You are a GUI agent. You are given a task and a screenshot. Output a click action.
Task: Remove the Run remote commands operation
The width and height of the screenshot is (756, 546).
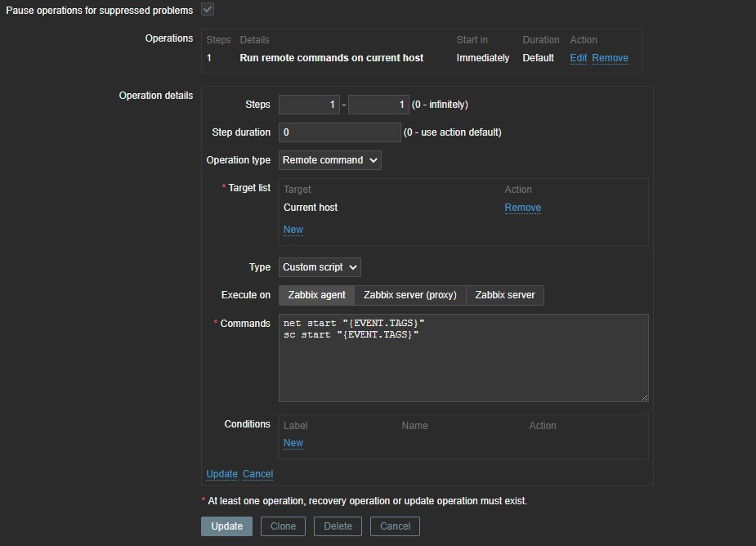(610, 58)
